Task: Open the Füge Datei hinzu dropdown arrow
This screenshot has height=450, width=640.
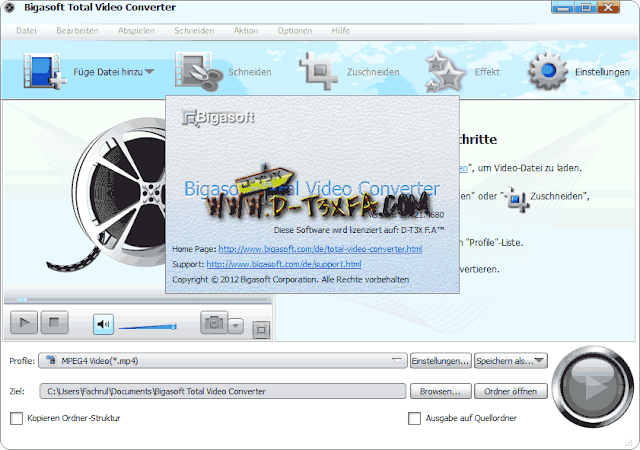Action: [149, 72]
